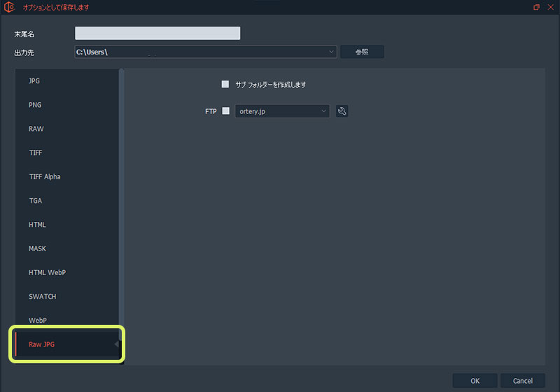
Task: Click the app logo in title bar
Action: [10, 7]
